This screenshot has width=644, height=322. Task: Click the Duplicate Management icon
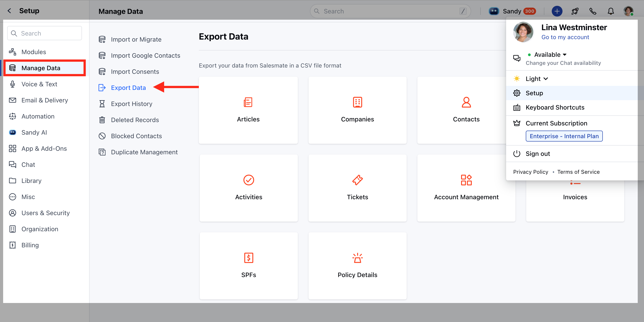pyautogui.click(x=102, y=152)
